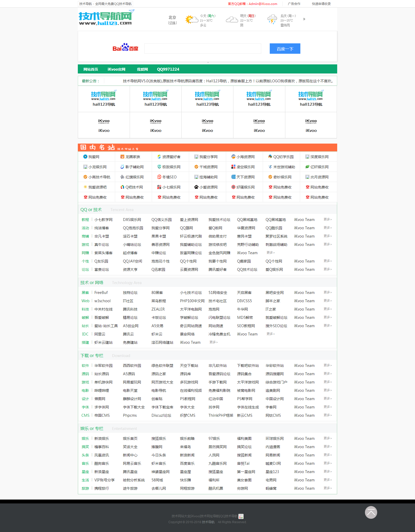Screen dimensions: 415x532
Task: Click the ThinkPHP框架 link
Action: click(221, 415)
